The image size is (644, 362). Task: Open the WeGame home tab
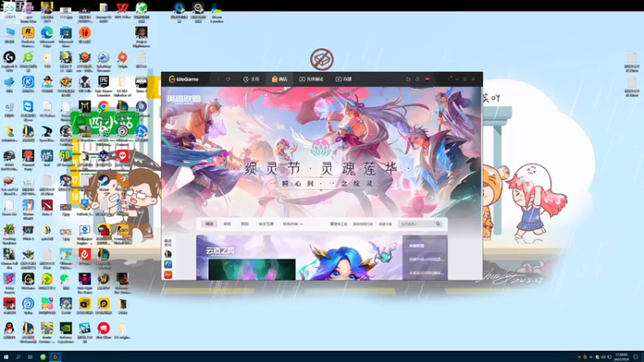click(251, 79)
